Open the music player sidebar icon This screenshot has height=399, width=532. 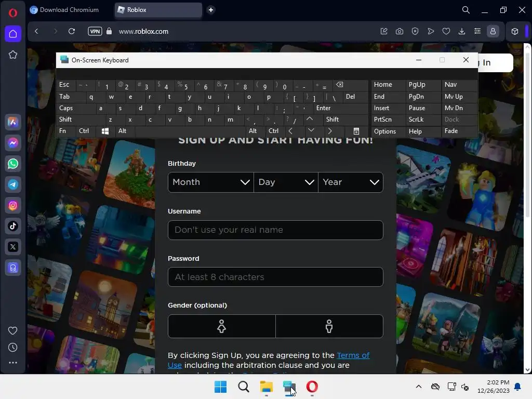coord(13,268)
